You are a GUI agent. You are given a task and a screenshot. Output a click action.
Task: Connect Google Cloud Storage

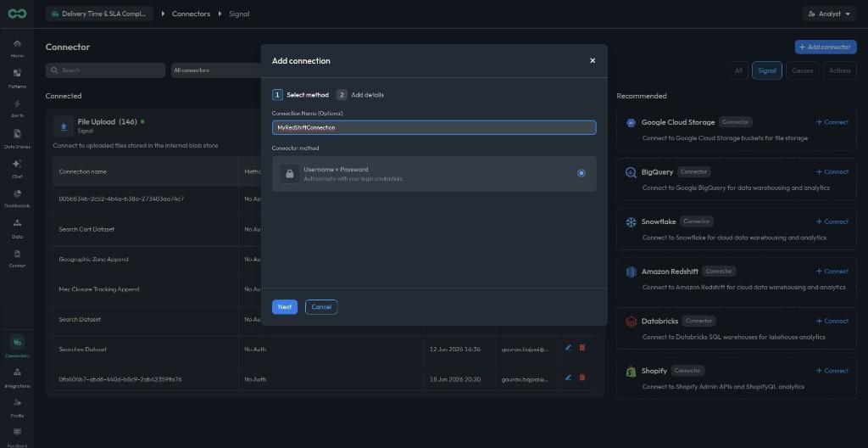(x=832, y=122)
